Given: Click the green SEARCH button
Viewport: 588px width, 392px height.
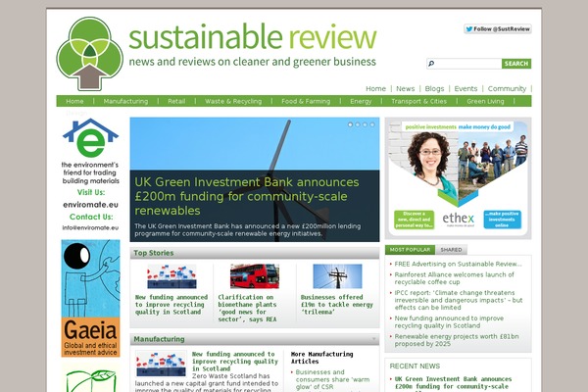Looking at the screenshot, I should pos(516,64).
